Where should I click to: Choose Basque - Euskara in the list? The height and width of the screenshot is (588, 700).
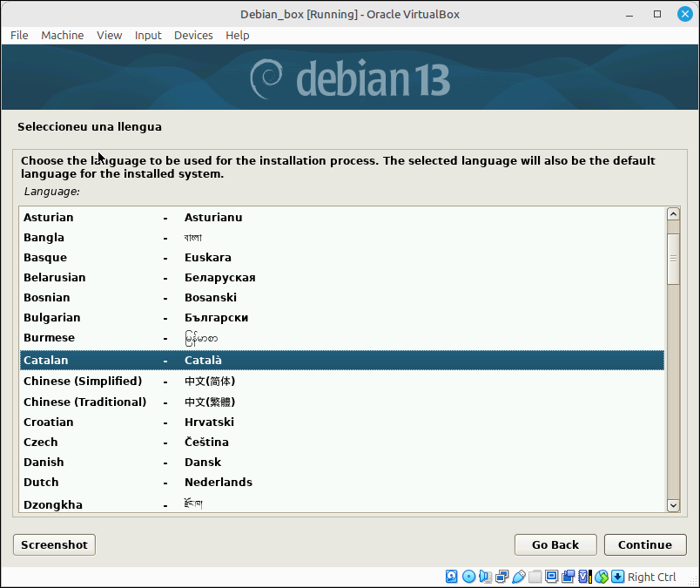(x=342, y=257)
